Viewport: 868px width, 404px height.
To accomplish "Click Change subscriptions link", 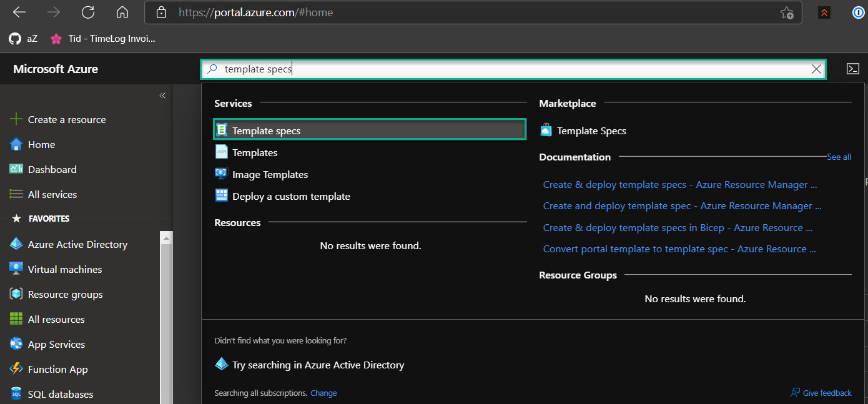I will [323, 393].
